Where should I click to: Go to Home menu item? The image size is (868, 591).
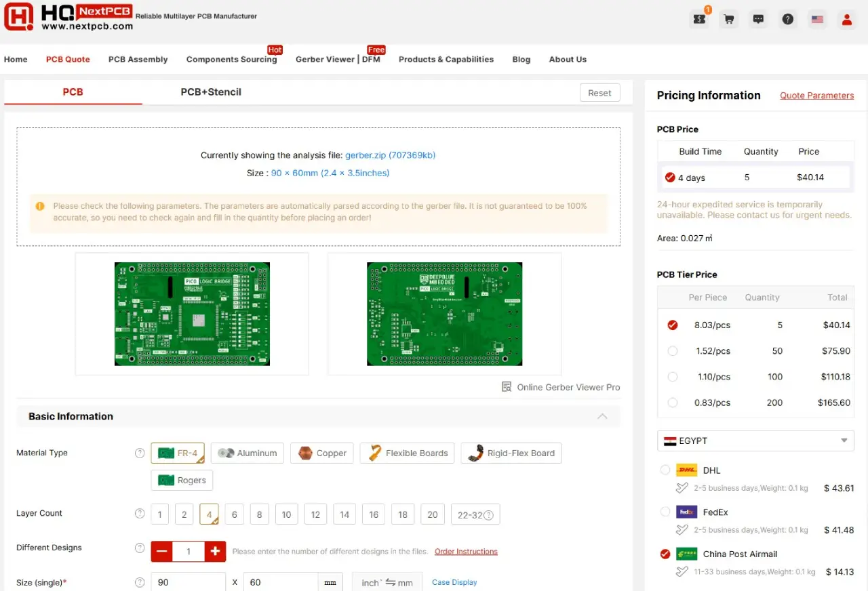pos(16,60)
